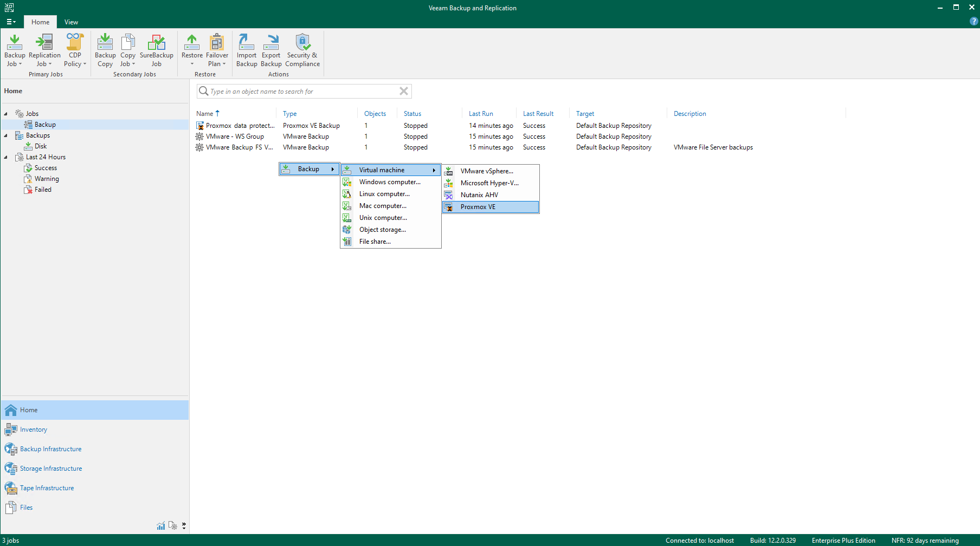The height and width of the screenshot is (546, 980).
Task: Collapse the Jobs tree node
Action: pos(6,114)
